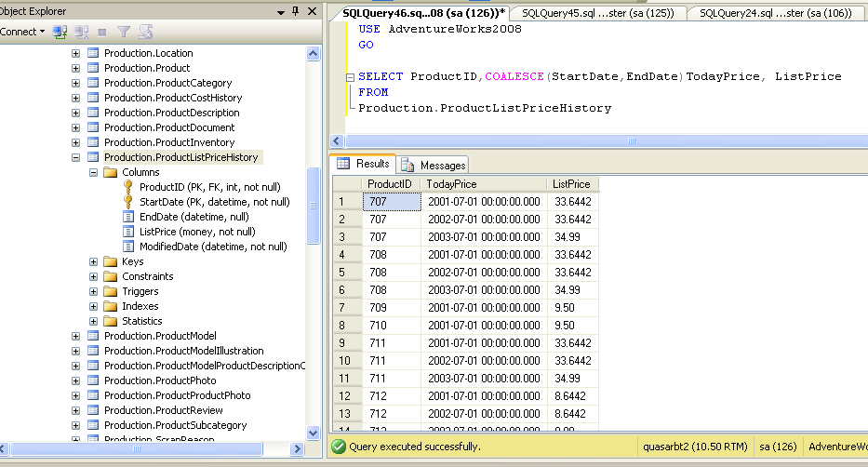Image resolution: width=868 pixels, height=467 pixels.
Task: Click the ProductID column header in results
Action: [391, 184]
